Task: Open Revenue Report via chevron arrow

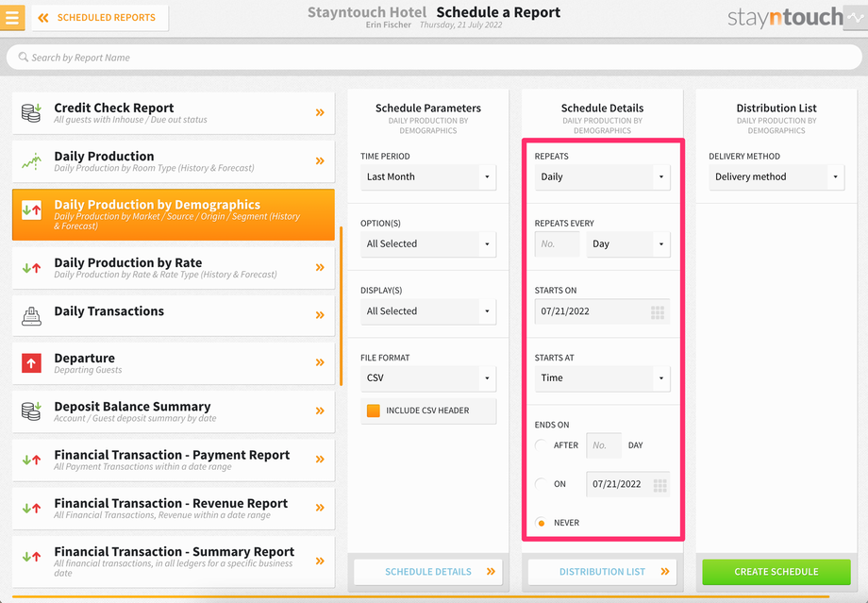Action: [320, 508]
